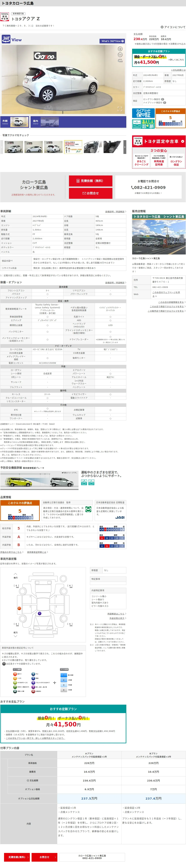Switch to the 外観 Exterior tab
Image resolution: width=186 pixels, height=868 pixels.
[x=15, y=122]
